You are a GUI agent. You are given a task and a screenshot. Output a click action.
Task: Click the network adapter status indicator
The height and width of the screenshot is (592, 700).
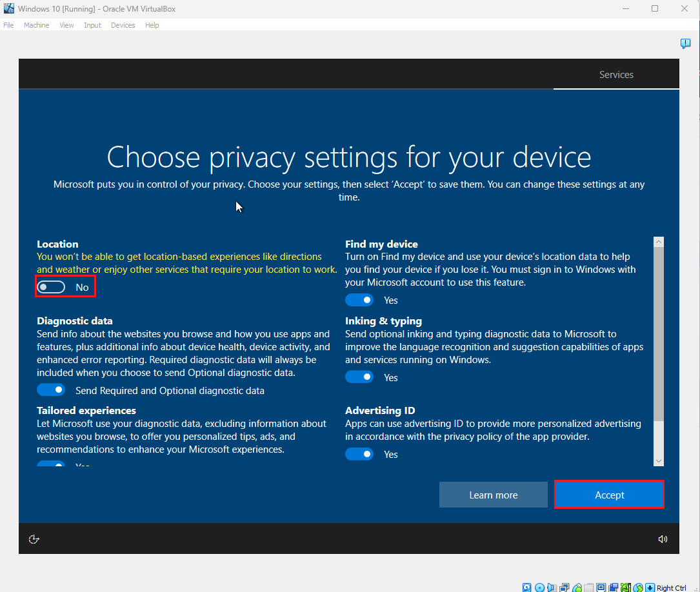click(565, 587)
